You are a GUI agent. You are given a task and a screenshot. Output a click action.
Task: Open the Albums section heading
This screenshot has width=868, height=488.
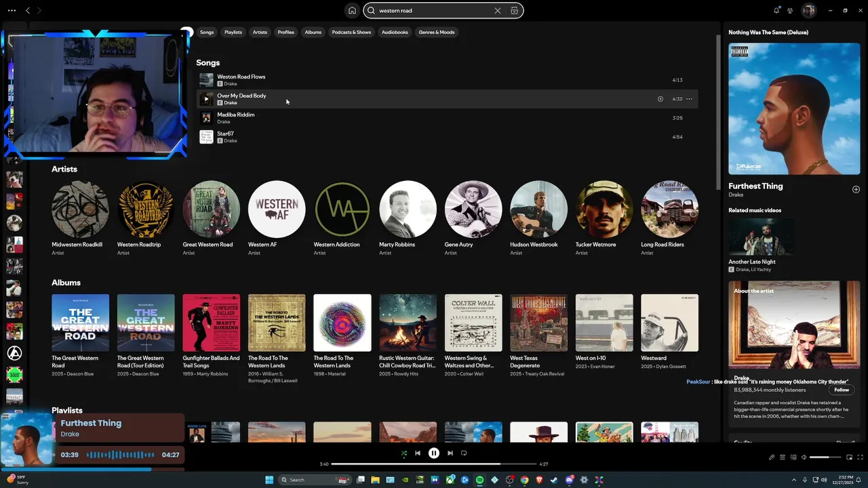66,283
